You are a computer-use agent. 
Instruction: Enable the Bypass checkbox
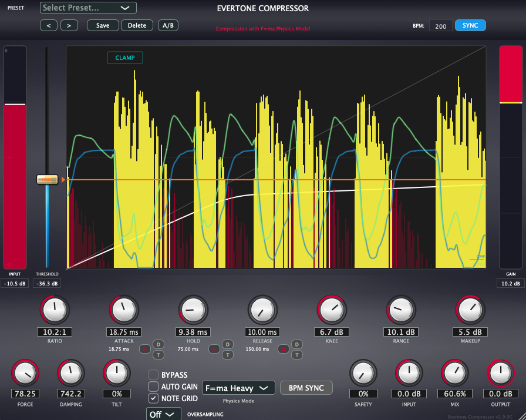pyautogui.click(x=153, y=375)
